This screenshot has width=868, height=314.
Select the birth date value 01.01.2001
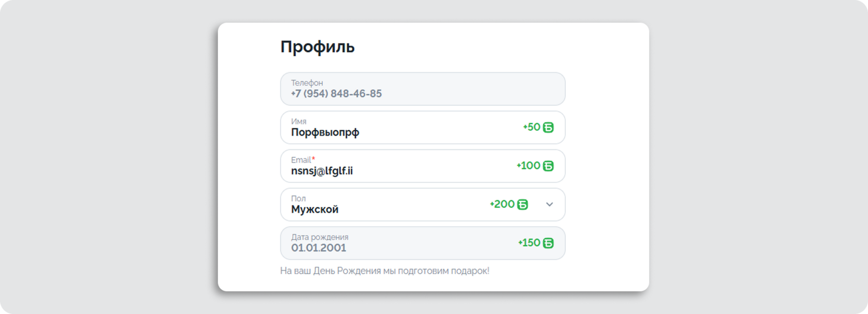tap(319, 248)
